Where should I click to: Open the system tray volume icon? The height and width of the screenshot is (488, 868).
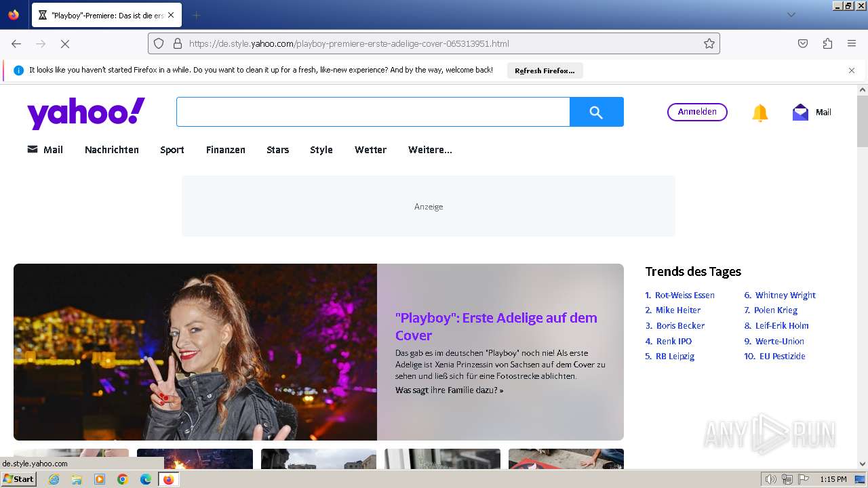[771, 479]
